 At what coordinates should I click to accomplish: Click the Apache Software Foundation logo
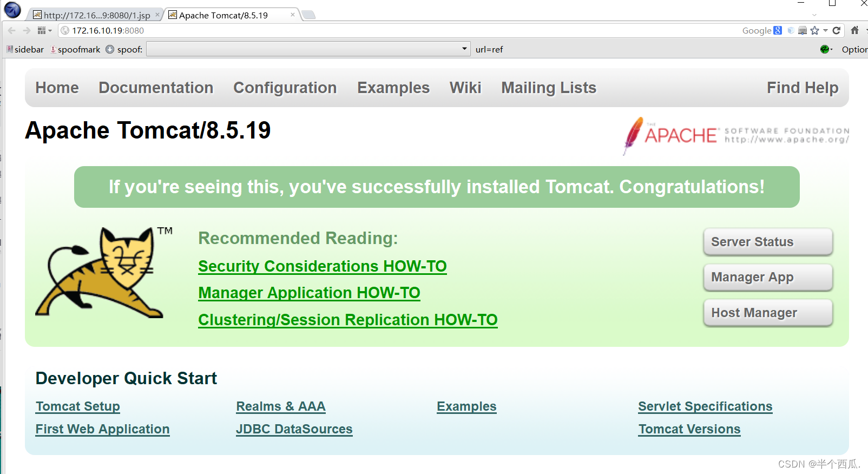(x=735, y=135)
